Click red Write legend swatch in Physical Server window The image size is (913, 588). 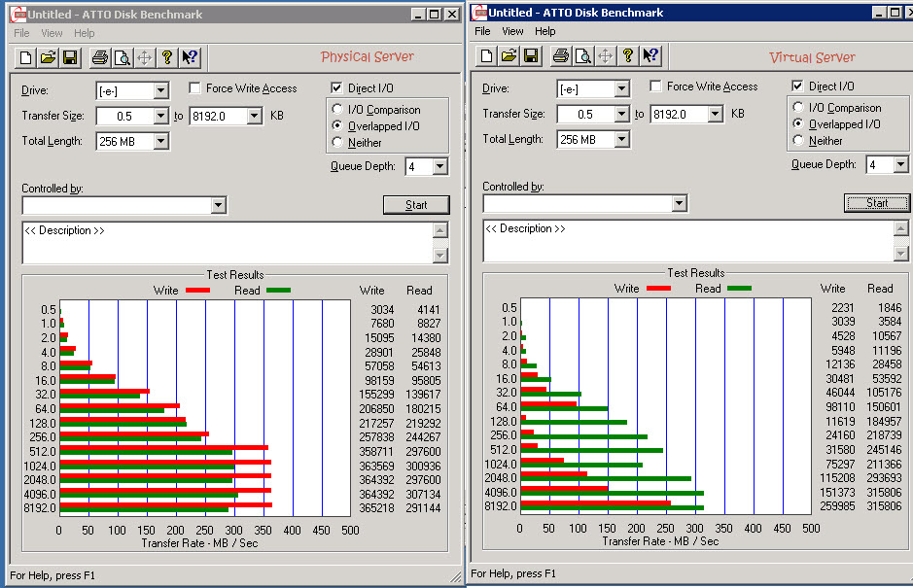[197, 290]
